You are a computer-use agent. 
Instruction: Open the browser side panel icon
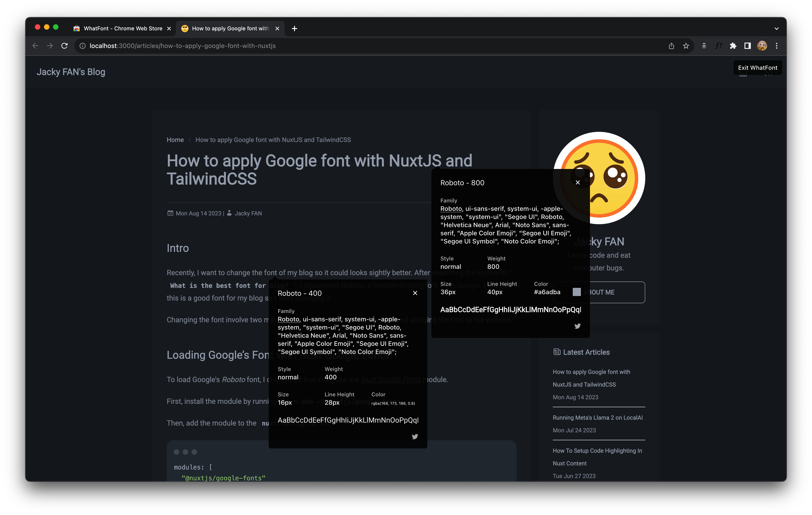[748, 46]
